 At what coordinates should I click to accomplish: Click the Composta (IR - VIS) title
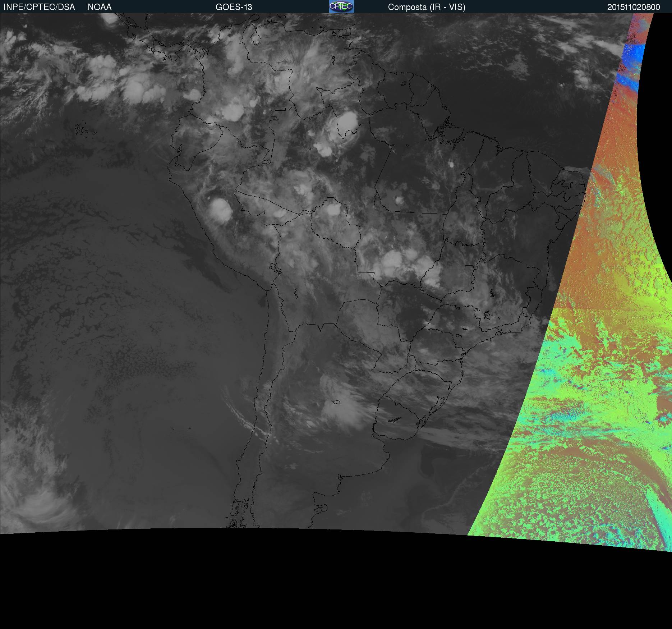[427, 7]
